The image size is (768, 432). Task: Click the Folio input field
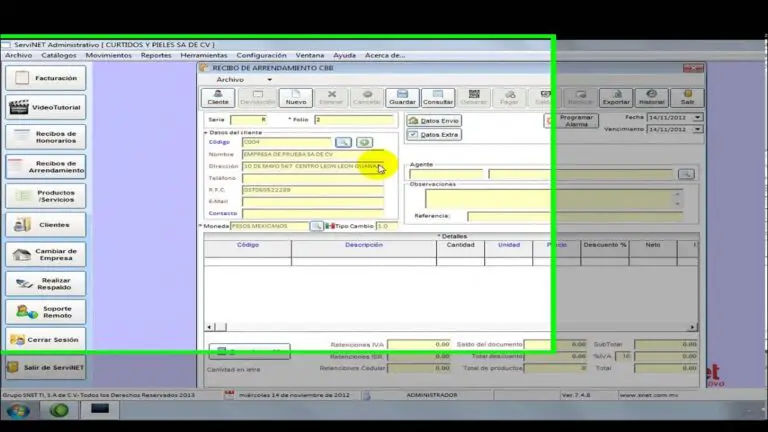point(354,120)
